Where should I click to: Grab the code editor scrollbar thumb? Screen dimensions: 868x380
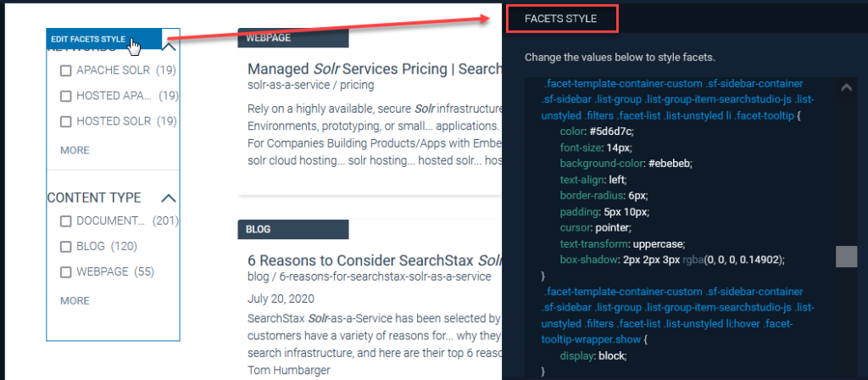tap(847, 256)
